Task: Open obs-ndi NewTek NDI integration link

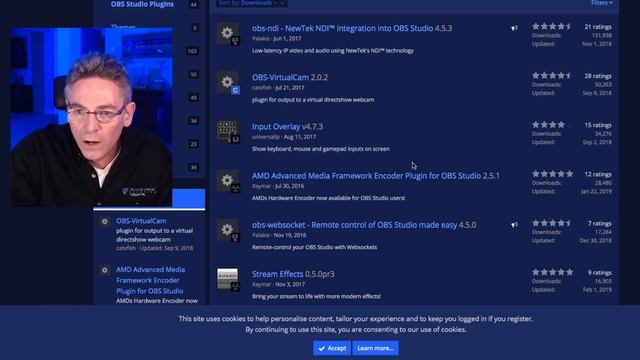Action: pos(342,28)
